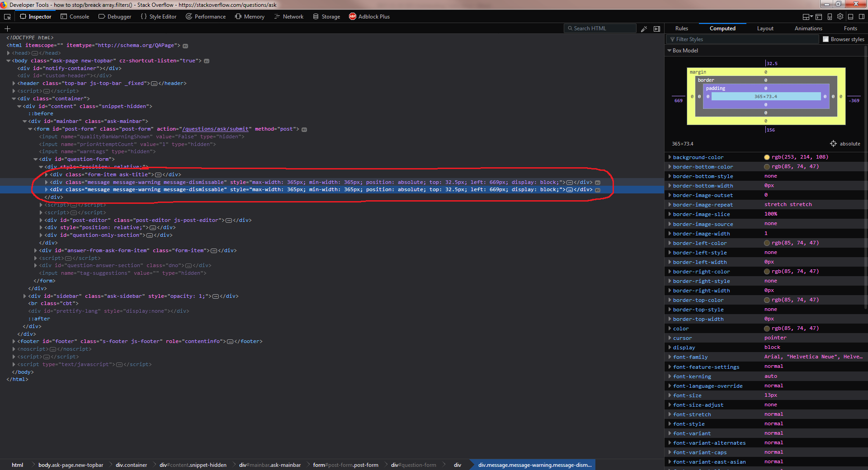Toggle the sidebar pane collapse icon
Viewport: 868px width, 470px height.
[657, 28]
